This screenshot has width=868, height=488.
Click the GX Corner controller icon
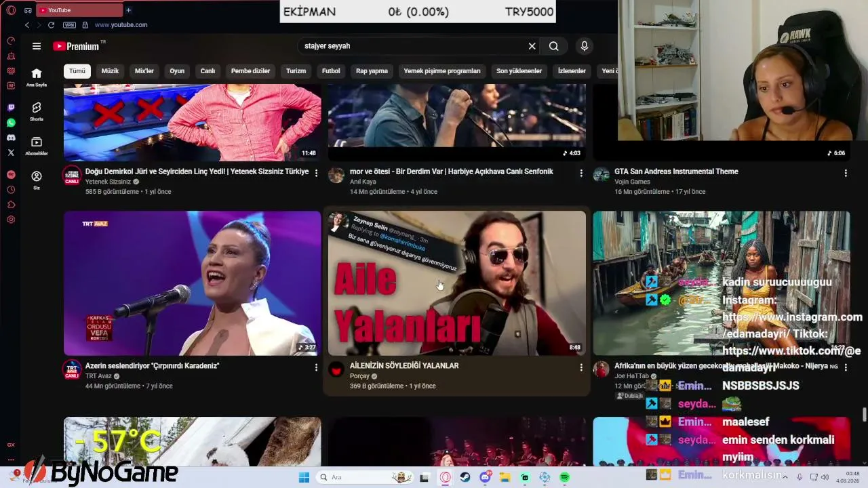tap(28, 10)
